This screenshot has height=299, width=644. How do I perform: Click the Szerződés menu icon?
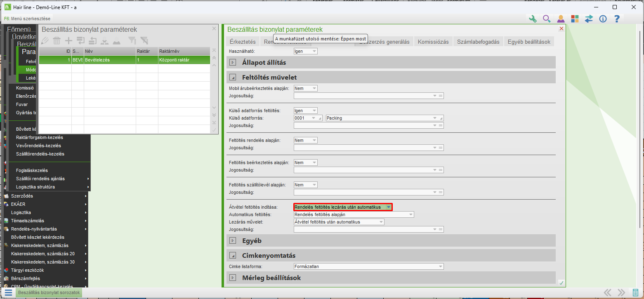[x=6, y=196]
